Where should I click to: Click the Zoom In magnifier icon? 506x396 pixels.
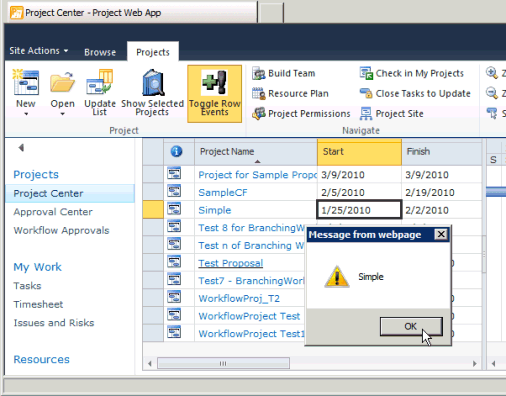492,73
